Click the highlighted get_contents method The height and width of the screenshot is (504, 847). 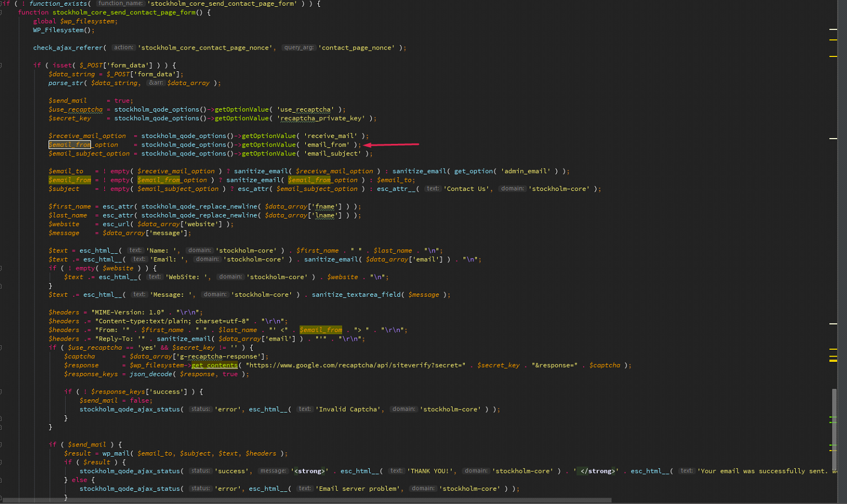click(x=214, y=365)
